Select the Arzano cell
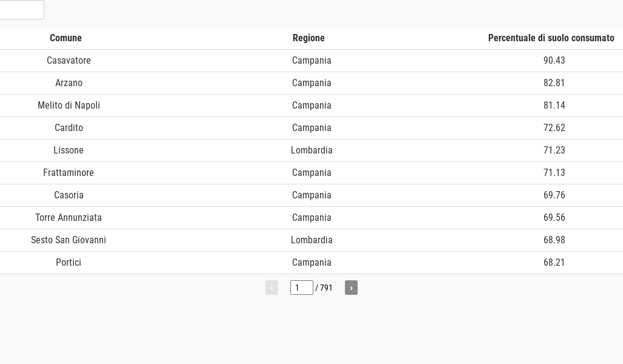 69,83
